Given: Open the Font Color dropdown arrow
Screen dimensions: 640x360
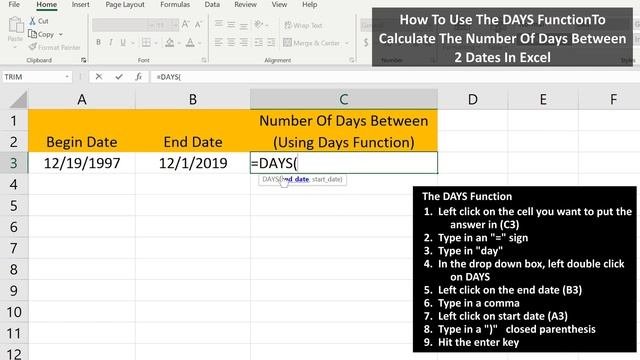Looking at the screenshot, I should [200, 43].
